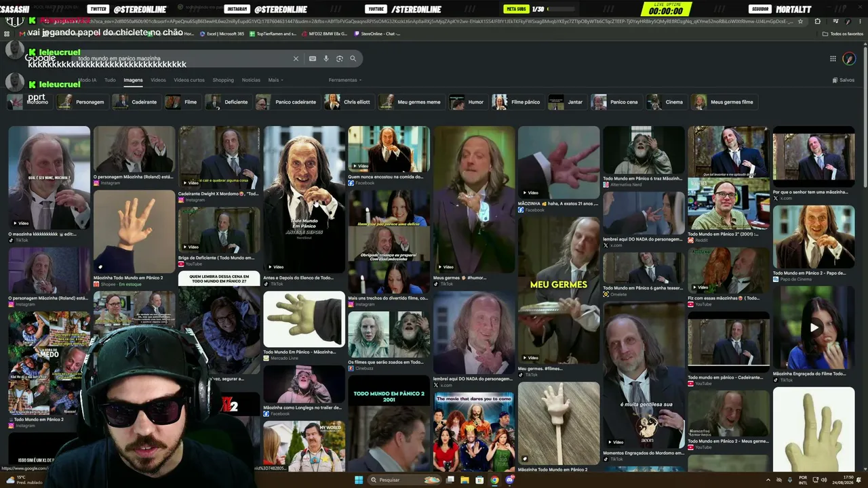Open the StereOnline - Chat bookmark
This screenshot has height=488, width=868.
(x=376, y=34)
